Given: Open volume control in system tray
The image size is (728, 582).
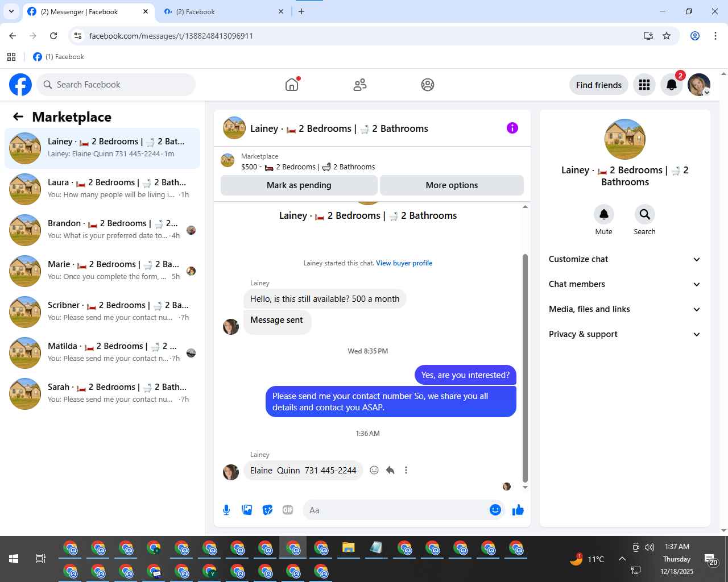Looking at the screenshot, I should [x=650, y=547].
